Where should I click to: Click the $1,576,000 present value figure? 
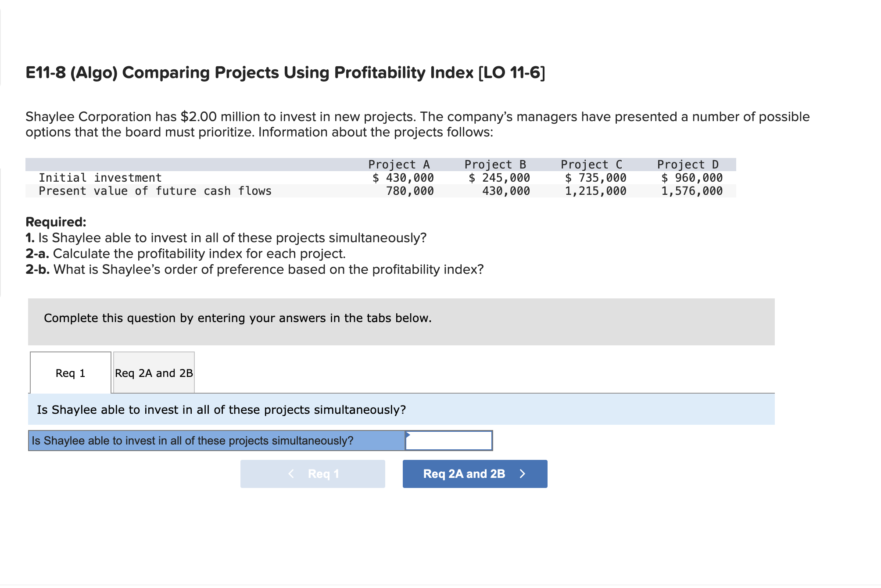click(x=692, y=190)
